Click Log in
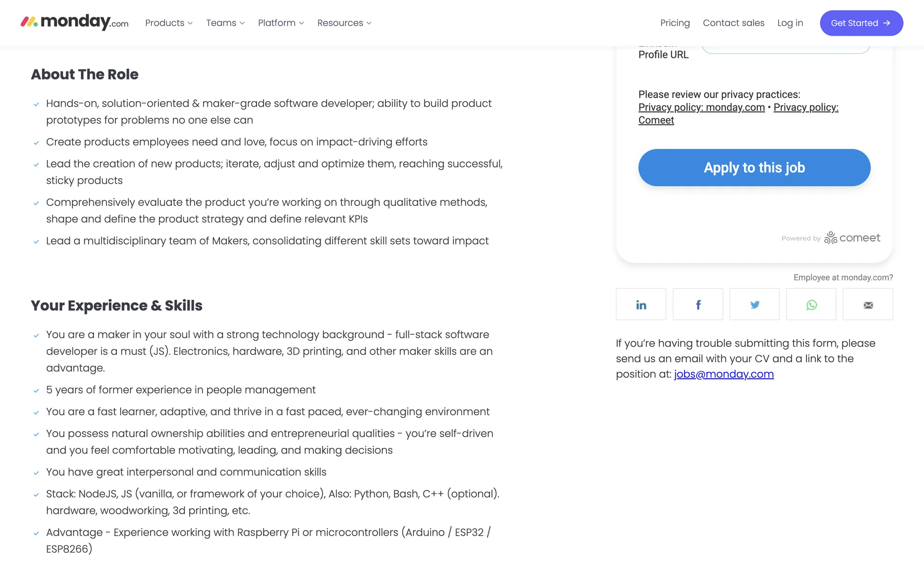 [790, 23]
